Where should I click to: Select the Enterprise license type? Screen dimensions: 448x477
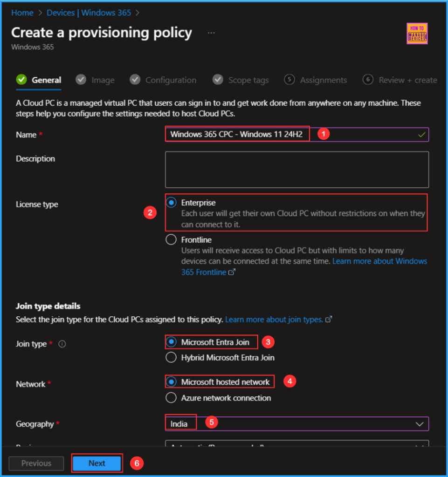(x=171, y=203)
